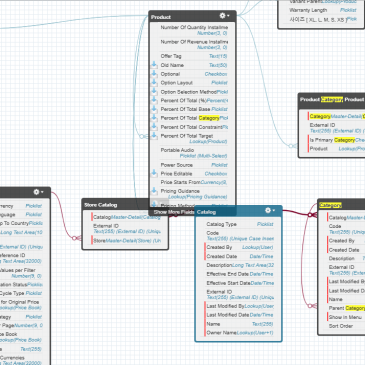The image size is (365, 365).
Task: Click arrow icon next to Price Editable field
Action: click(x=154, y=173)
